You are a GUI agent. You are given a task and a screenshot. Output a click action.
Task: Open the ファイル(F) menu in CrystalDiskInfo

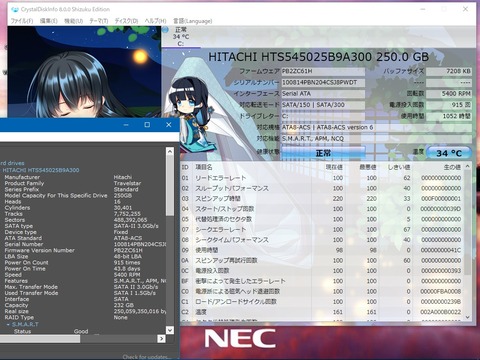[22, 21]
